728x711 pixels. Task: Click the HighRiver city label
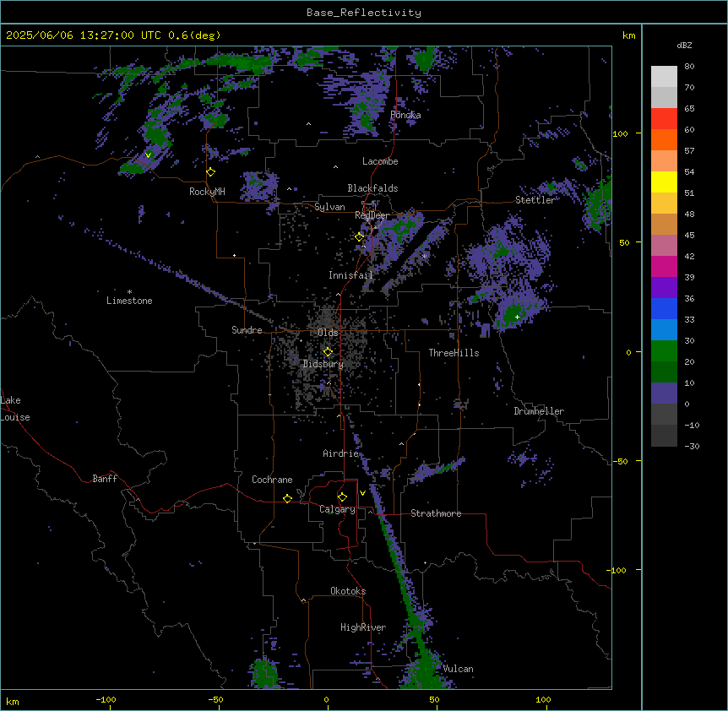363,627
